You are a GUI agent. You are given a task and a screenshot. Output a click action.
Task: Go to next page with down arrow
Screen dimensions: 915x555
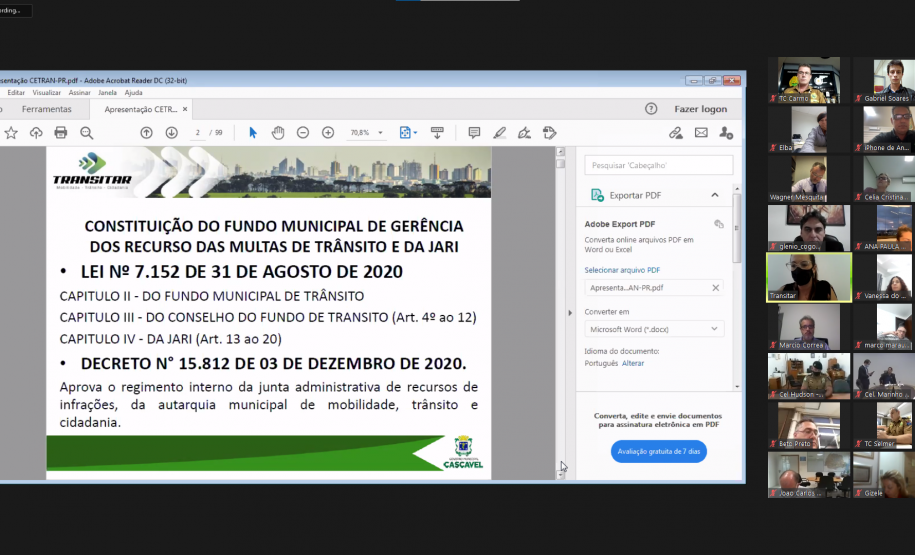(171, 133)
